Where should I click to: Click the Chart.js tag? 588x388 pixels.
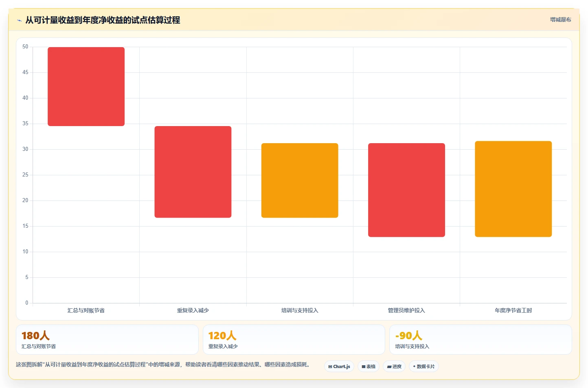click(x=339, y=366)
